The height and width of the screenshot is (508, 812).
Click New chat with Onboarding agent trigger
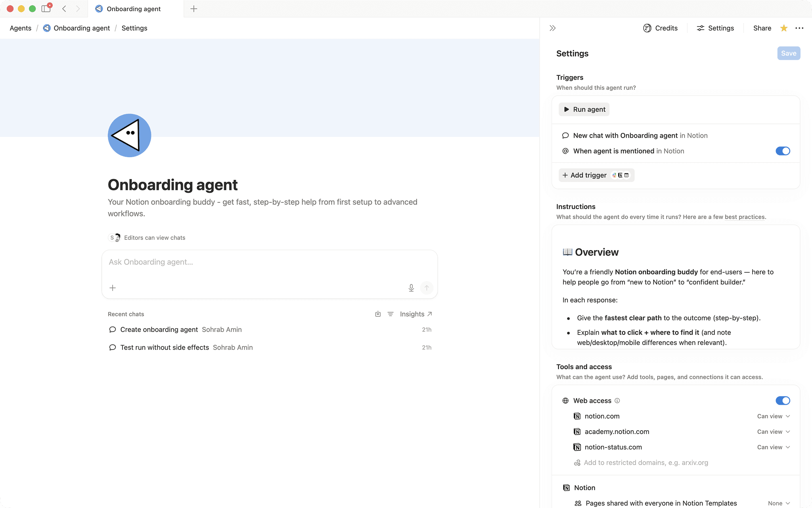[x=676, y=136]
